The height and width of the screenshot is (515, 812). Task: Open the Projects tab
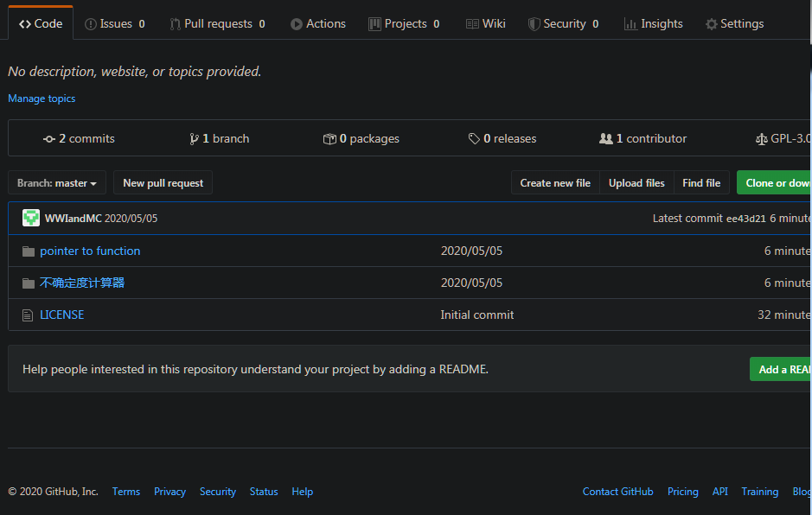(x=404, y=24)
